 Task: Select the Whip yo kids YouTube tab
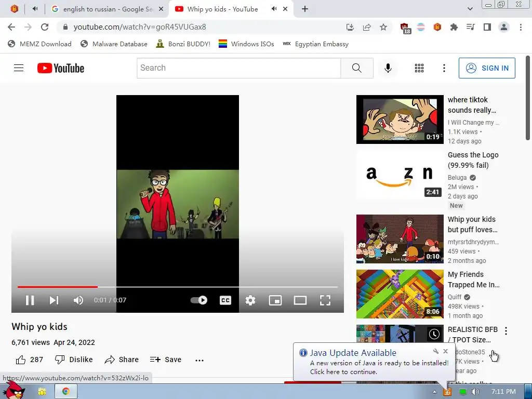222,9
